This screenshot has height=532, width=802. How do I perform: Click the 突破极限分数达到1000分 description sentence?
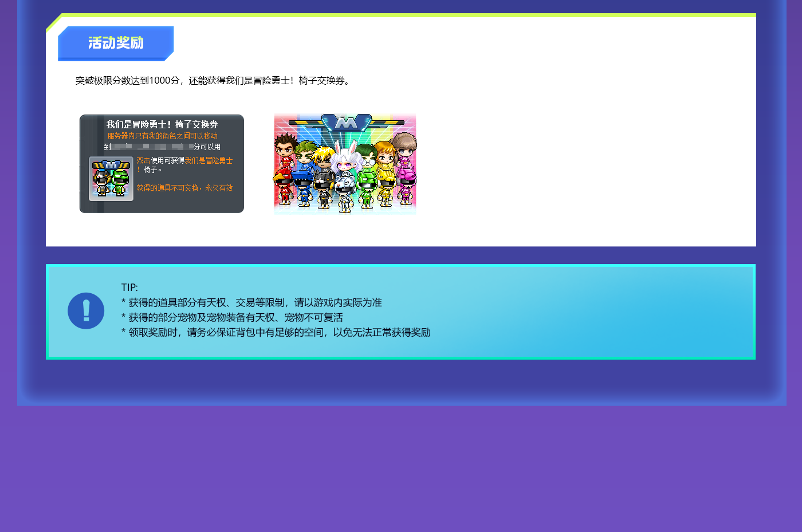[x=214, y=81]
